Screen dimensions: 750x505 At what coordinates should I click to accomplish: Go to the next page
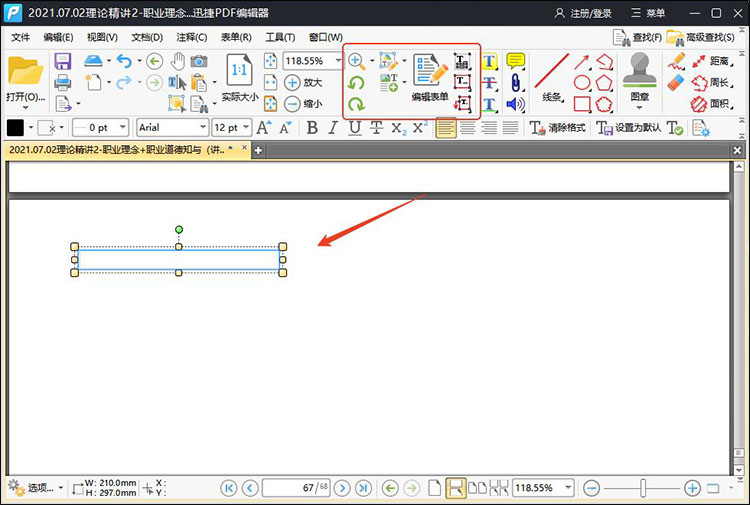click(342, 488)
